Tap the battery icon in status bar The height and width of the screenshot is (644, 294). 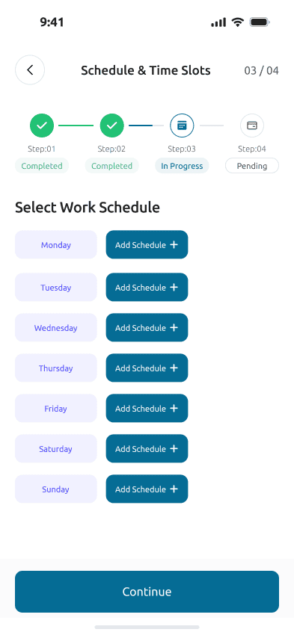click(x=260, y=22)
